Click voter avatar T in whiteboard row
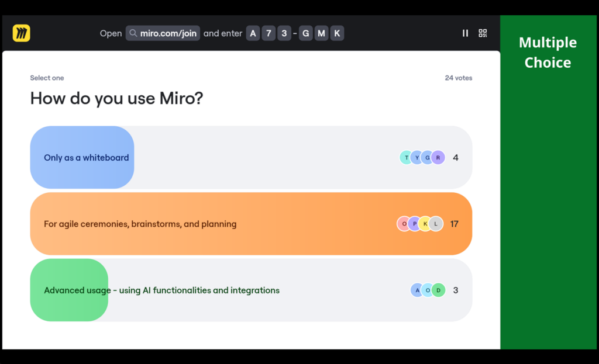 pyautogui.click(x=407, y=158)
